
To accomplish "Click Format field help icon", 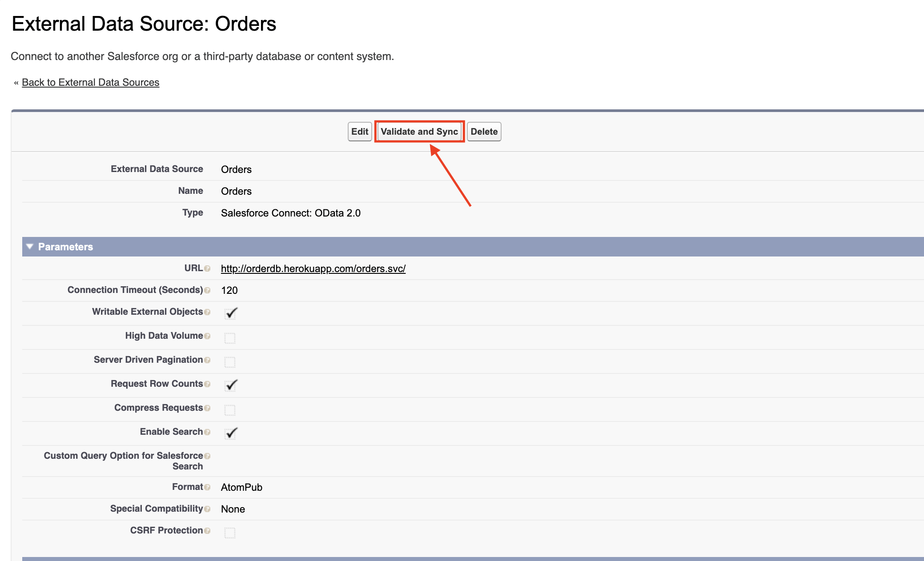I will (x=207, y=488).
